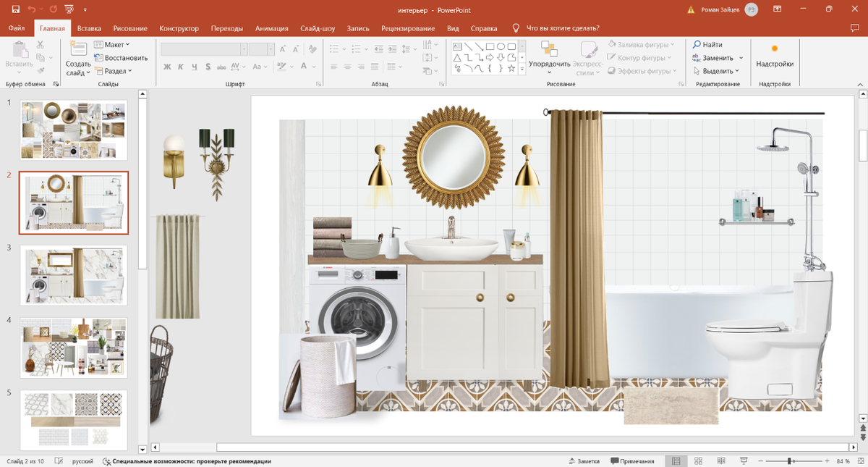
Task: Open Примечания comments pane
Action: 633,461
